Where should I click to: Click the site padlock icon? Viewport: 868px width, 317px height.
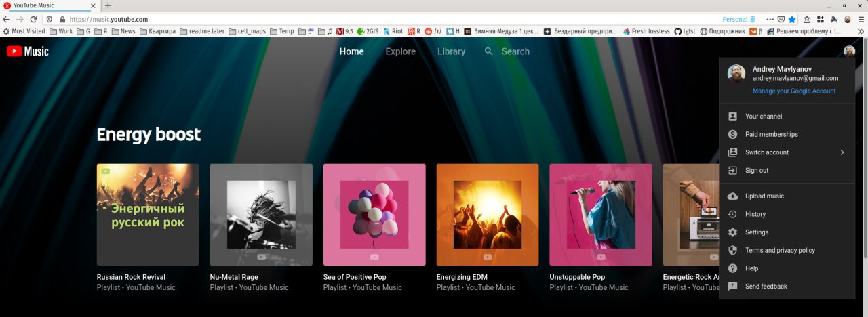[x=62, y=20]
